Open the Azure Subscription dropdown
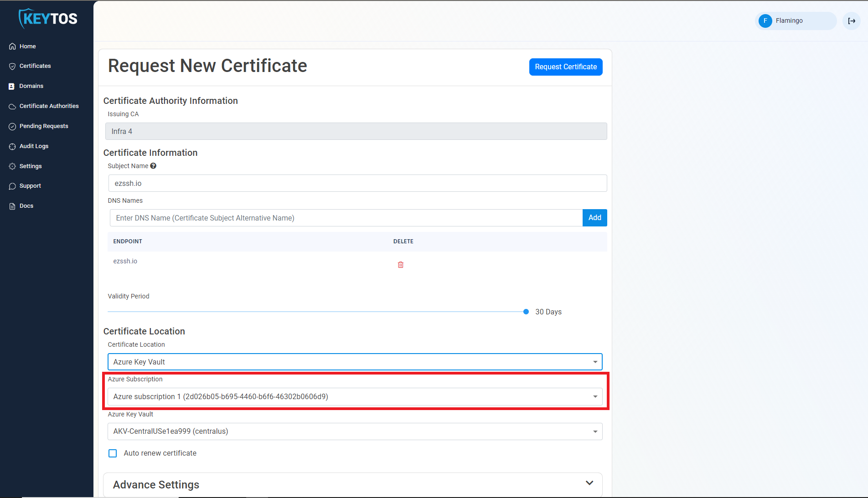Image resolution: width=868 pixels, height=498 pixels. coord(355,397)
